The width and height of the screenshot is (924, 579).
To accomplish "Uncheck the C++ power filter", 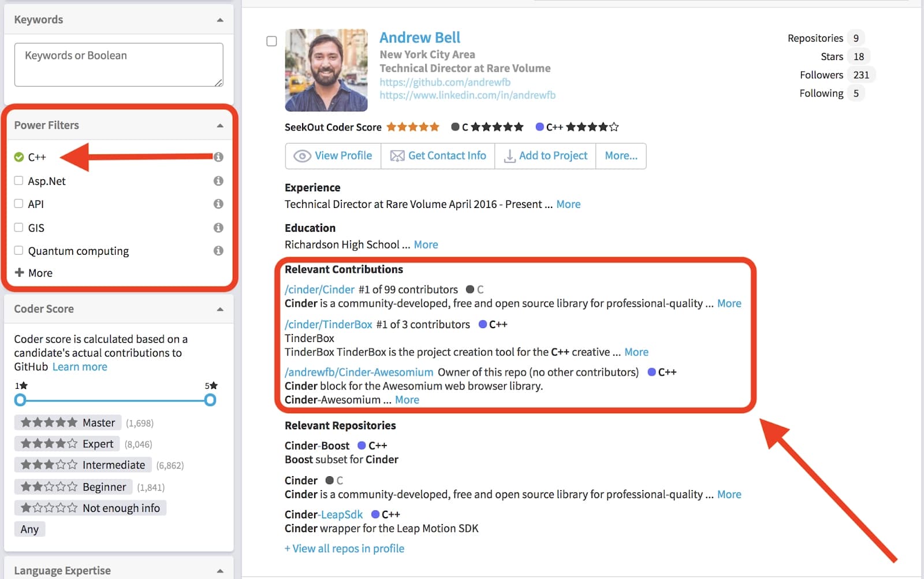I will tap(18, 157).
